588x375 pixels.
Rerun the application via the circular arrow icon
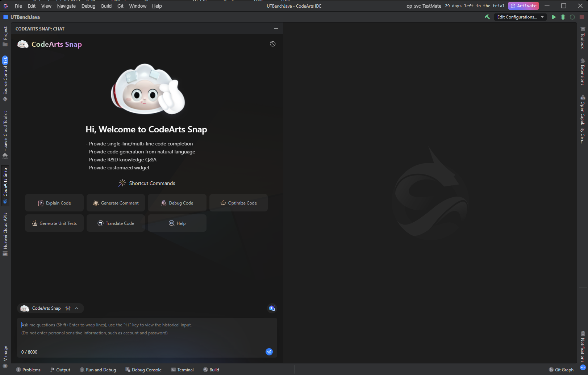coord(572,17)
